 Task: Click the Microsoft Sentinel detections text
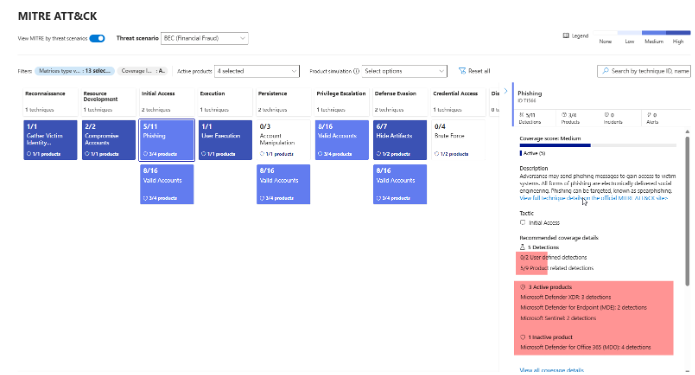(558, 318)
